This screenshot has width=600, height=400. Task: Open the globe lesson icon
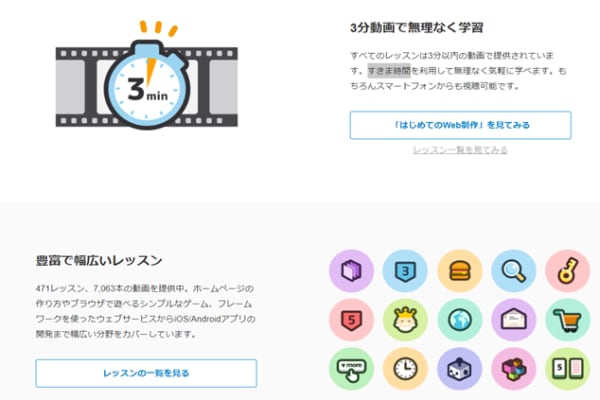[x=460, y=320]
